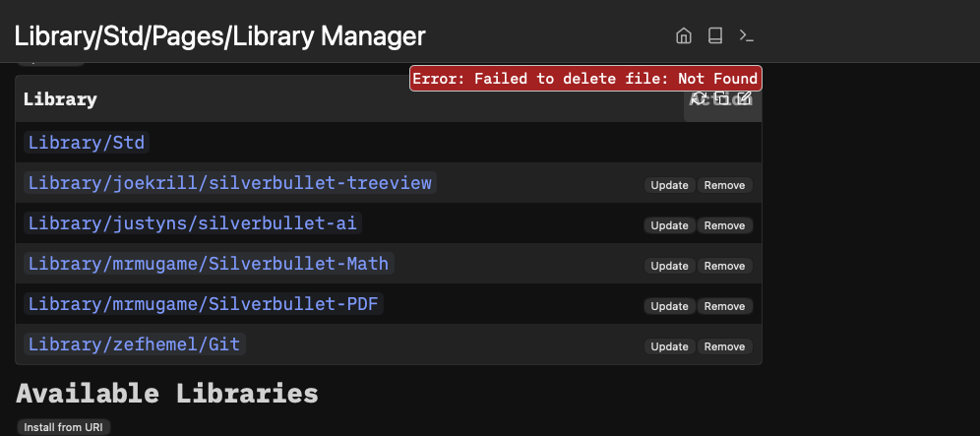Remove the Silverbullet-PDF library
Viewport: 980px width, 436px height.
point(724,306)
